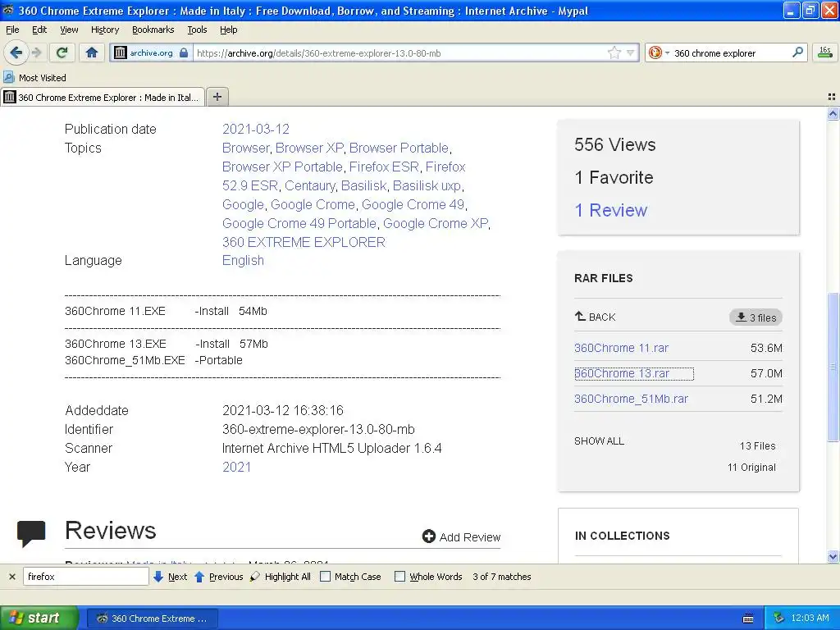
Task: Find Next match arrow button
Action: [170, 577]
